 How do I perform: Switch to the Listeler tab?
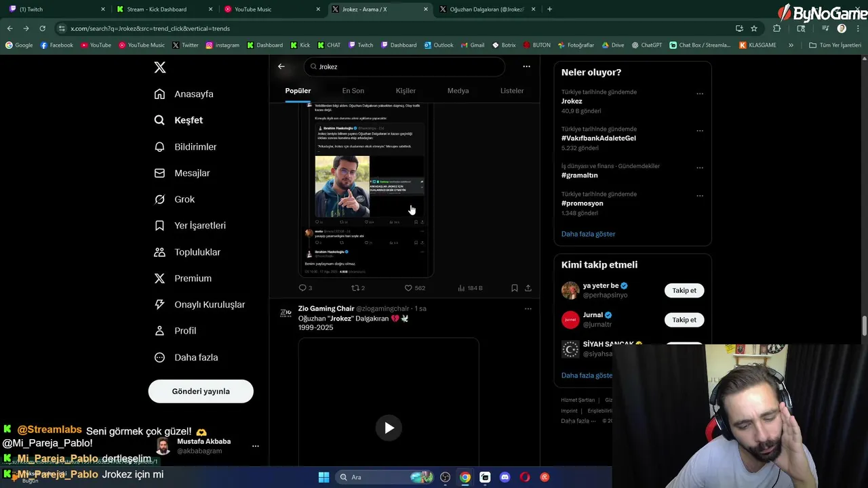click(512, 91)
